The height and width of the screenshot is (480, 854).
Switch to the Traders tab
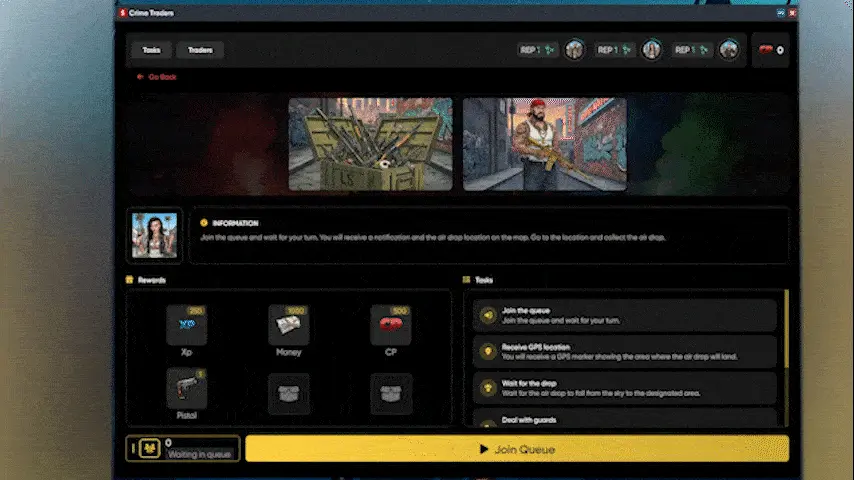pyautogui.click(x=200, y=50)
